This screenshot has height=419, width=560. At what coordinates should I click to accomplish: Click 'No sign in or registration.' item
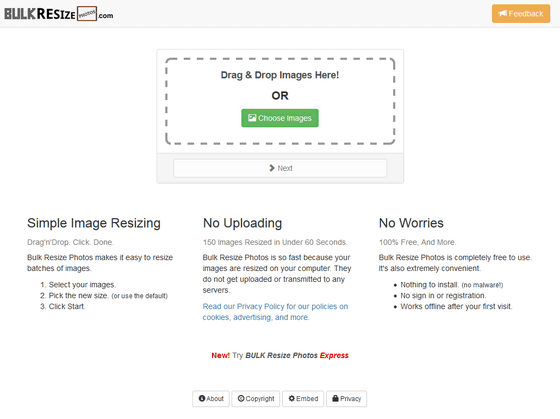443,296
